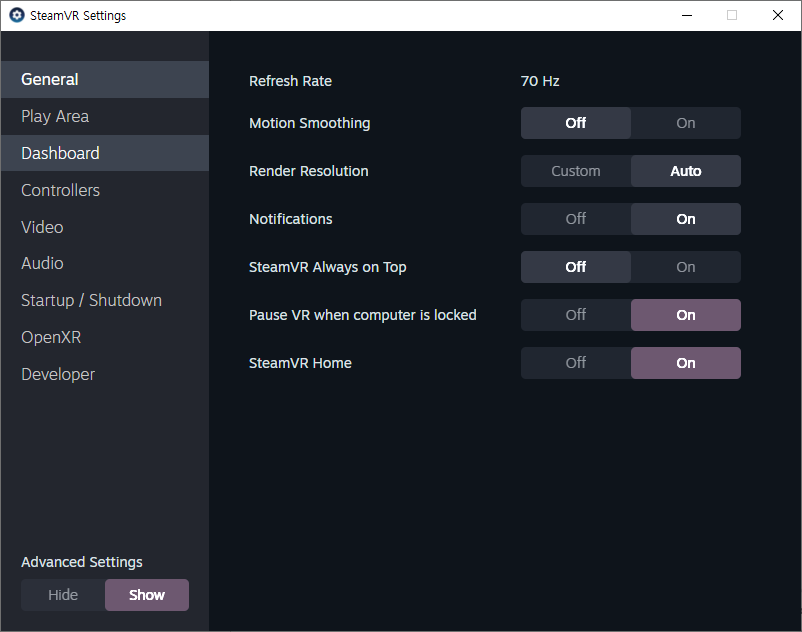The height and width of the screenshot is (632, 802).
Task: Open Startup / Shutdown settings
Action: [x=91, y=300]
